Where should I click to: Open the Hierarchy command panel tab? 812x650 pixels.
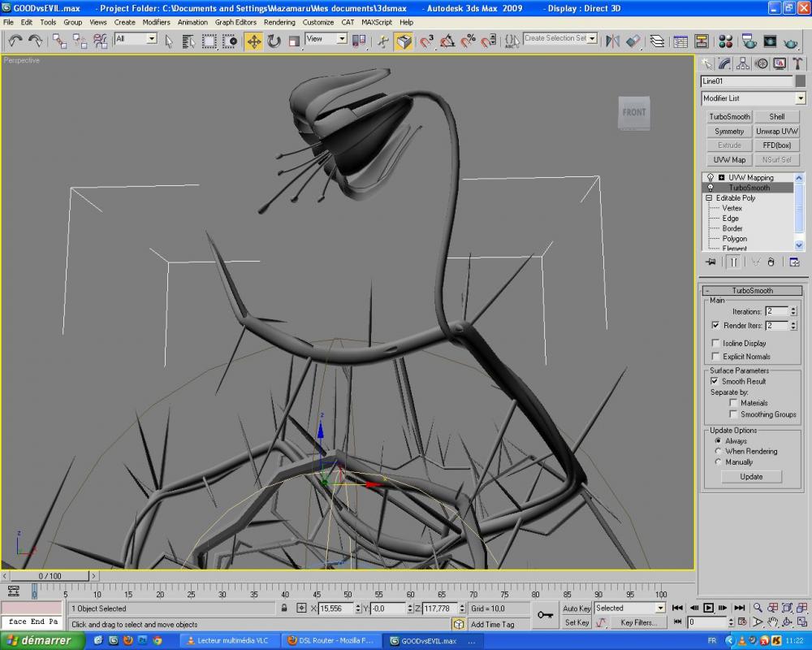[743, 63]
